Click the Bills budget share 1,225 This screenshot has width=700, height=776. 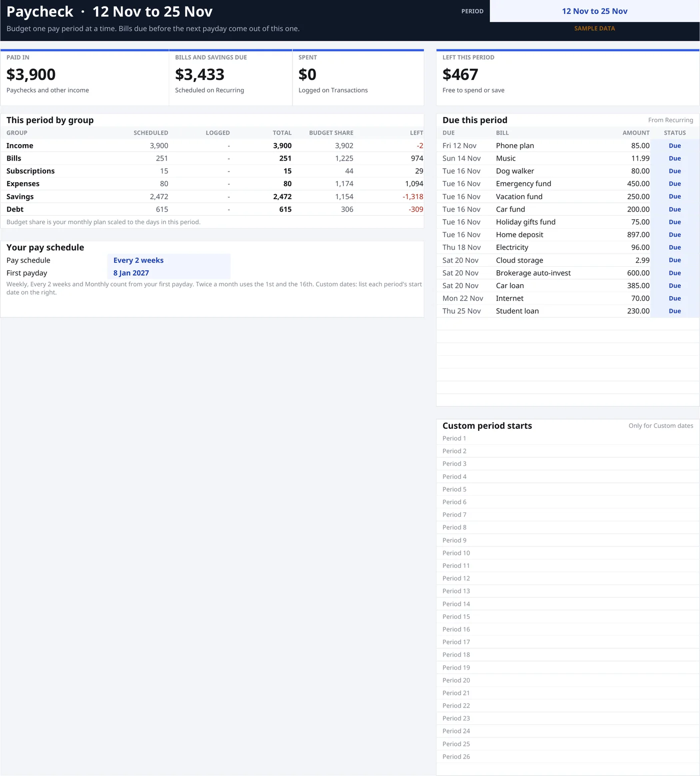coord(344,158)
